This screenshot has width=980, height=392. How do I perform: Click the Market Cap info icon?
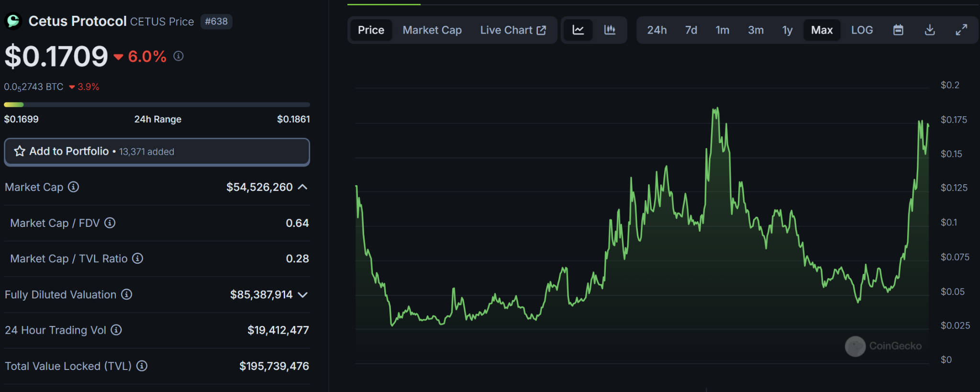click(73, 187)
